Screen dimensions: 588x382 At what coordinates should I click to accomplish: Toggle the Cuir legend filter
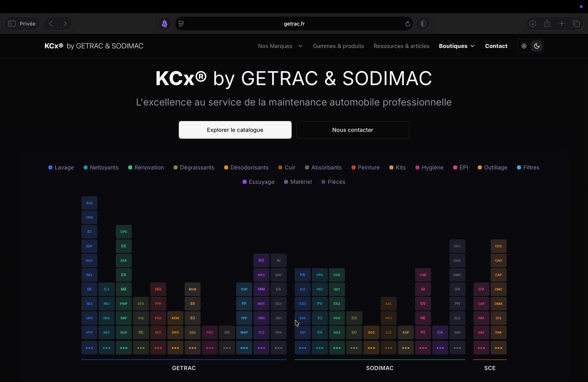tap(287, 168)
